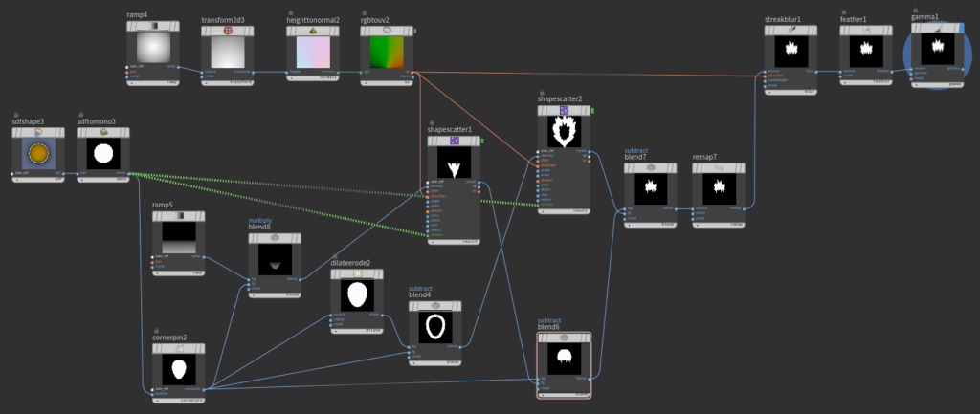Toggle the lock above the sdftomono3 node
The image size is (980, 414).
[82, 113]
